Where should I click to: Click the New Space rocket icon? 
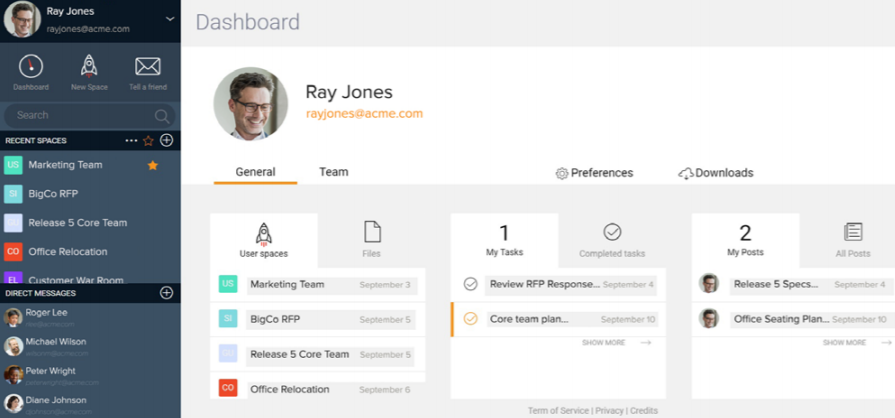(89, 67)
